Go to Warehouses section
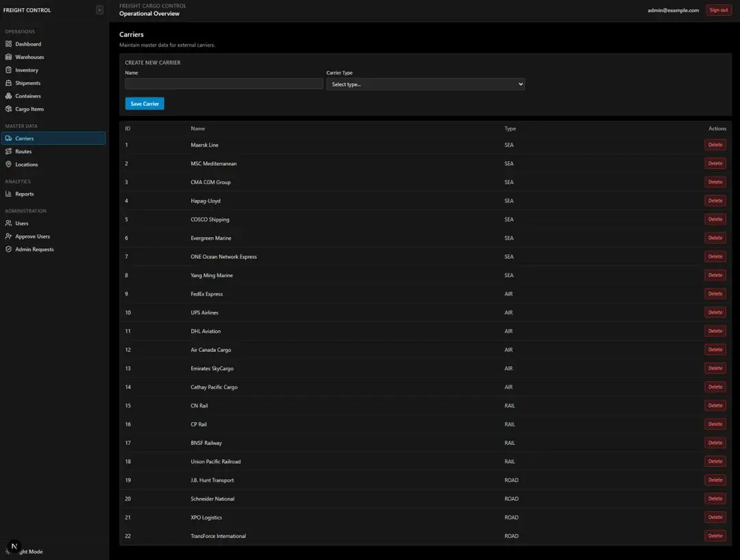The width and height of the screenshot is (740, 560). tap(53, 57)
